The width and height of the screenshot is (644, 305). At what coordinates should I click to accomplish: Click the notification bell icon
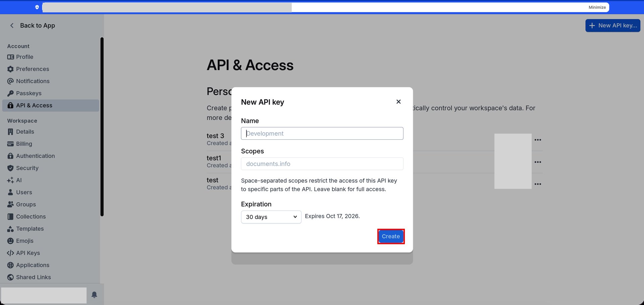[x=94, y=295]
